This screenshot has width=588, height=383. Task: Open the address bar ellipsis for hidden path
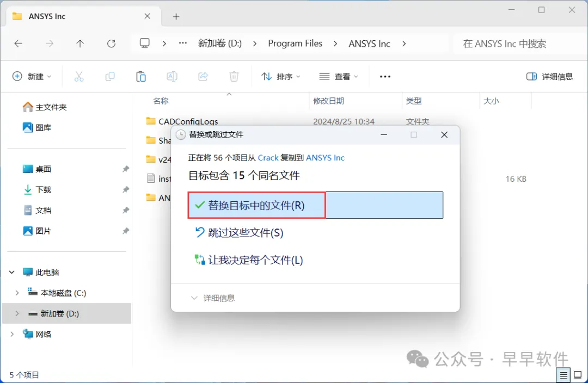tap(182, 44)
